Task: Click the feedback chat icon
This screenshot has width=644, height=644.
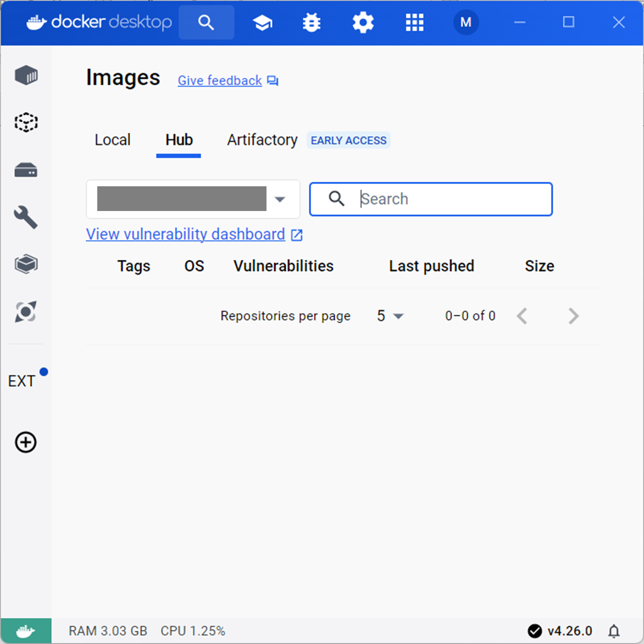Action: tap(273, 81)
